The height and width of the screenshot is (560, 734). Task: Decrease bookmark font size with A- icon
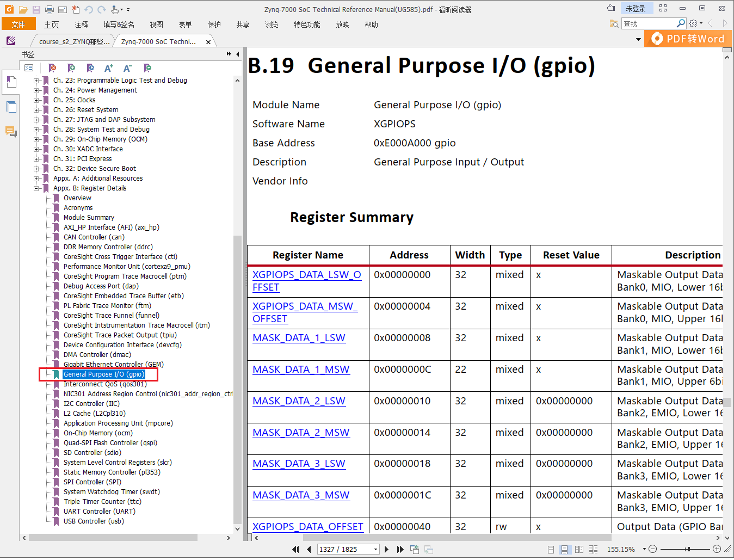tap(128, 68)
